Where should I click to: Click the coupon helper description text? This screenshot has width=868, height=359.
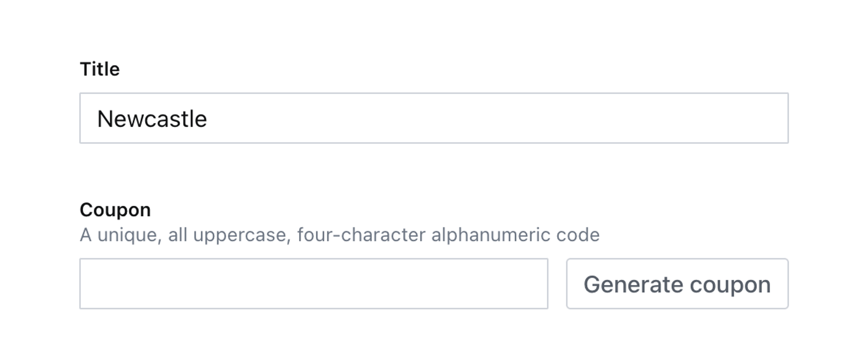click(339, 235)
